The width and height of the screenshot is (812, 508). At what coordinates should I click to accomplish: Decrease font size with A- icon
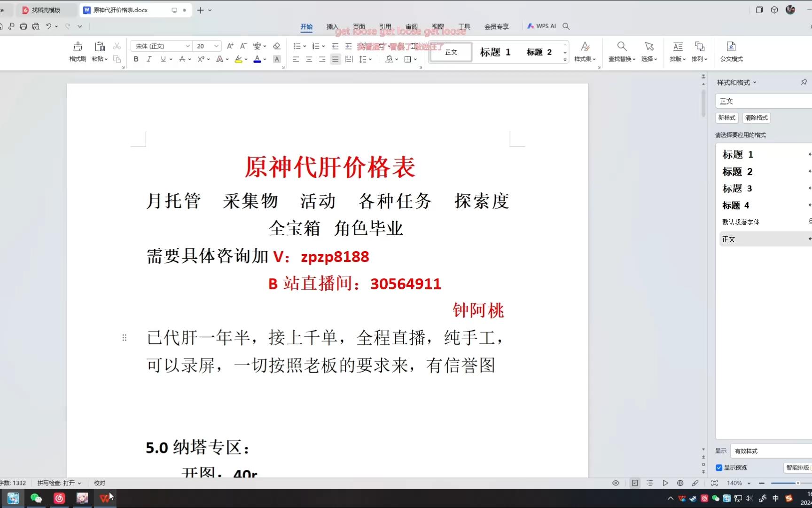tap(243, 46)
